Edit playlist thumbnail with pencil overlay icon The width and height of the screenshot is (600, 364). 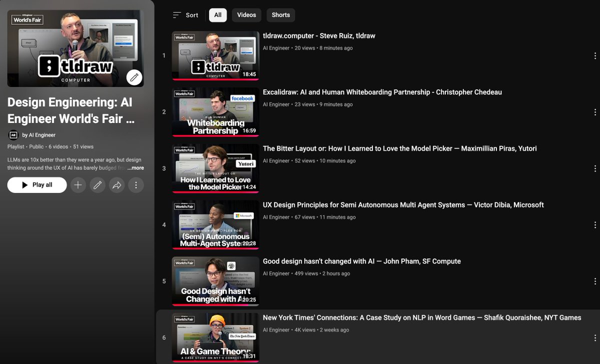pos(134,77)
